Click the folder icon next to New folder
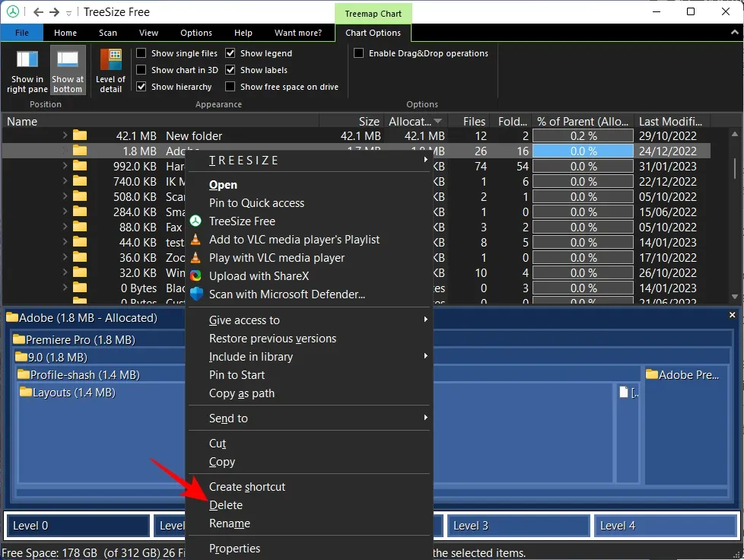This screenshot has width=744, height=560. coord(79,135)
